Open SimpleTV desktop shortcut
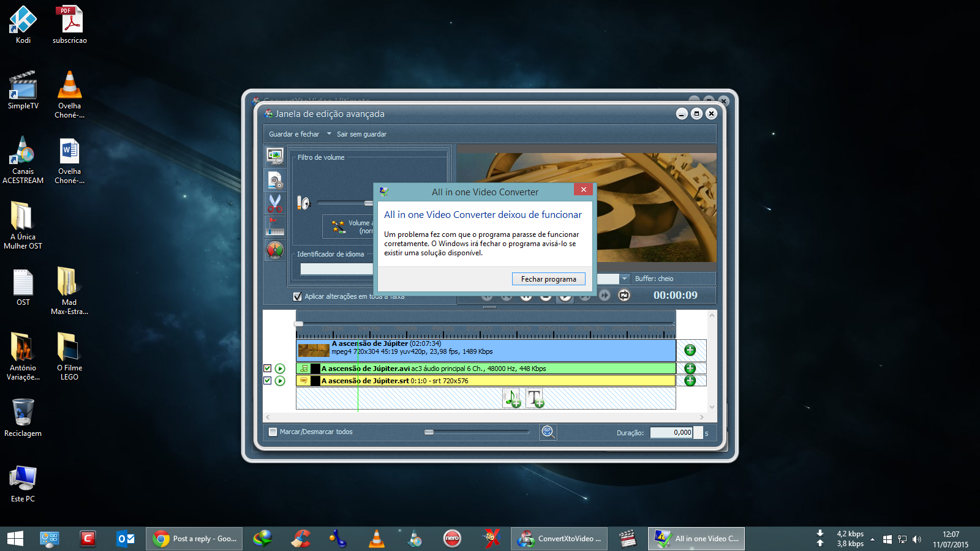The width and height of the screenshot is (980, 551). 23,90
